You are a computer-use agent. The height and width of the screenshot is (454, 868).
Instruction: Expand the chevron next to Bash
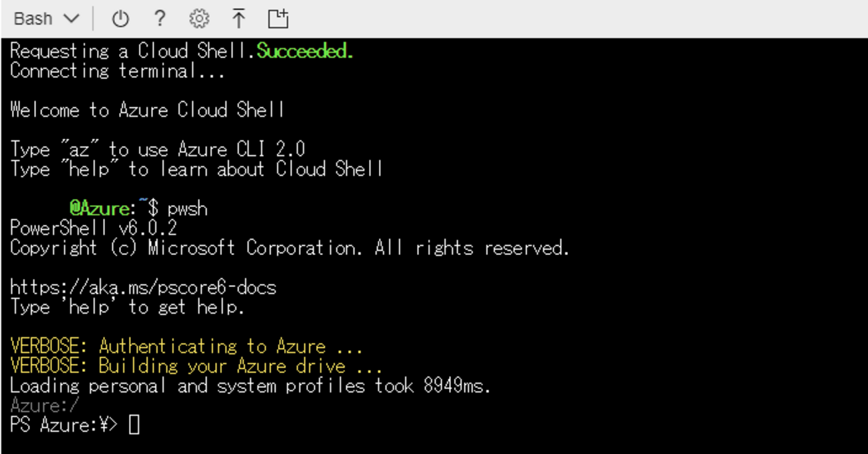[x=71, y=19]
